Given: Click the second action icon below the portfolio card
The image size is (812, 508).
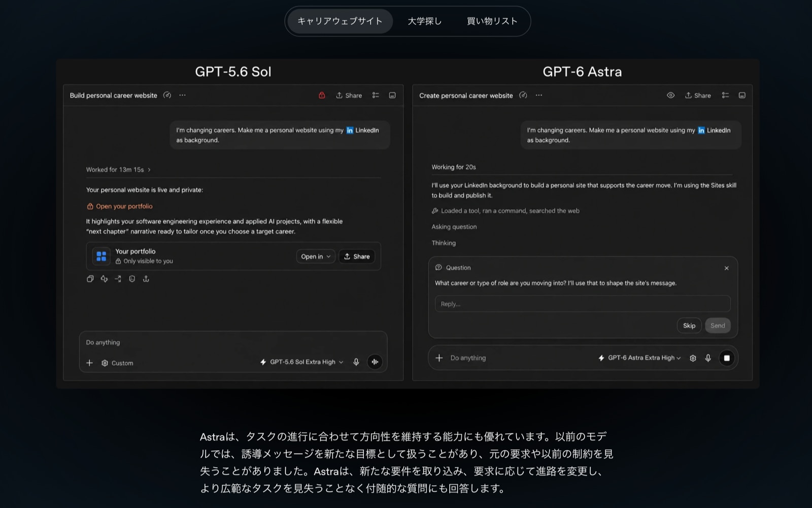Looking at the screenshot, I should point(104,279).
